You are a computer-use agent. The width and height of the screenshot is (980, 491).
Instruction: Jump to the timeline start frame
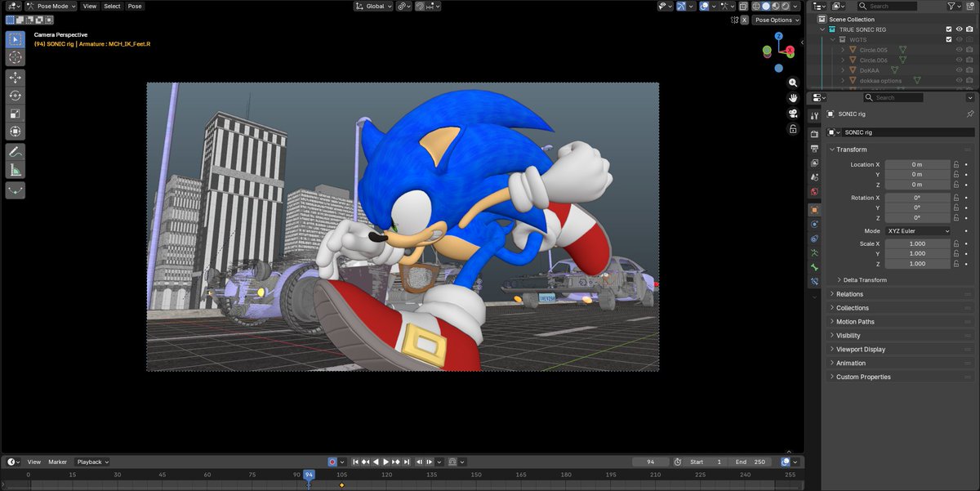356,462
